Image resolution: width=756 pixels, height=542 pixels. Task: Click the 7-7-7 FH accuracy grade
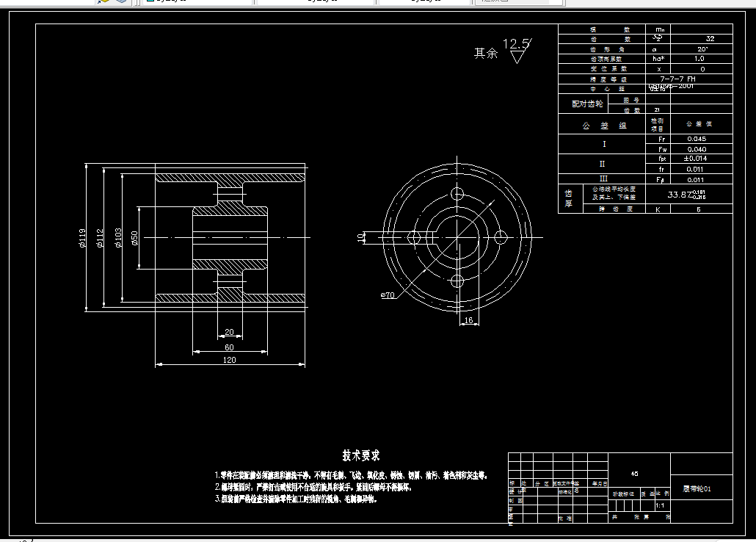click(678, 79)
